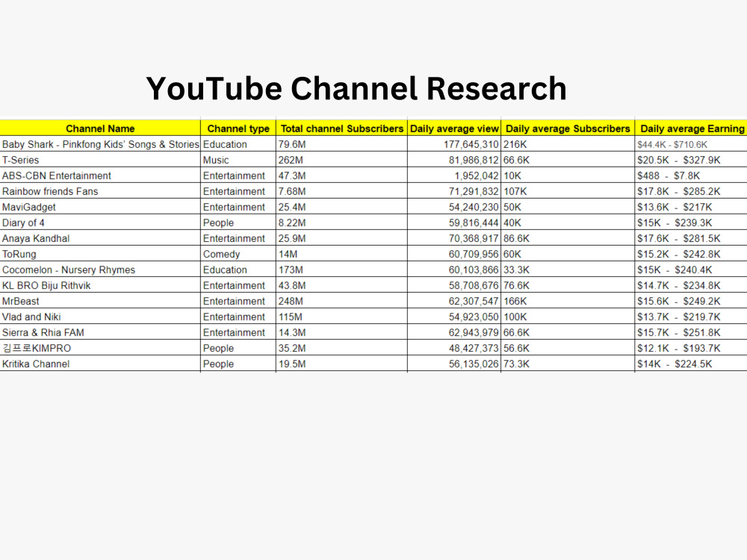The height and width of the screenshot is (560, 747).
Task: Select the 'Channel Name' column header
Action: 100,128
